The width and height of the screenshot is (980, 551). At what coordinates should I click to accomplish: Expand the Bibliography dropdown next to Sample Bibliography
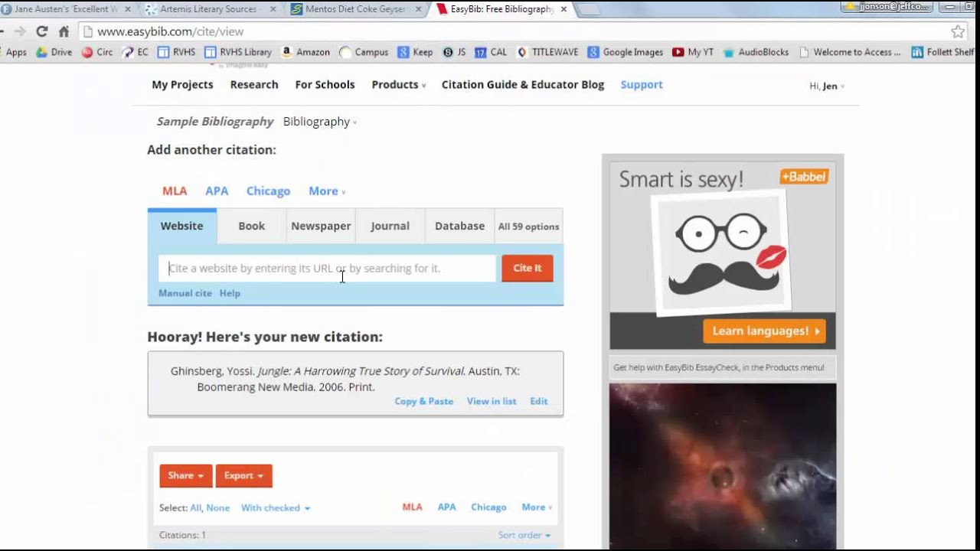point(319,122)
